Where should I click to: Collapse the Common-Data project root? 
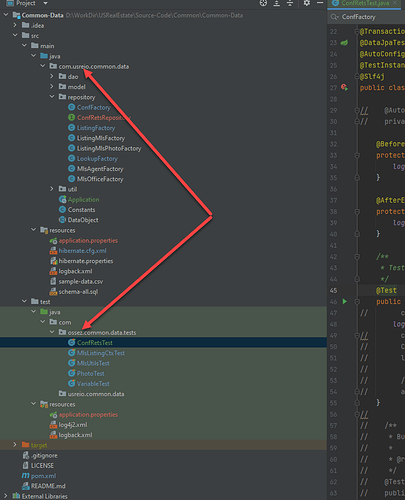[x=6, y=15]
